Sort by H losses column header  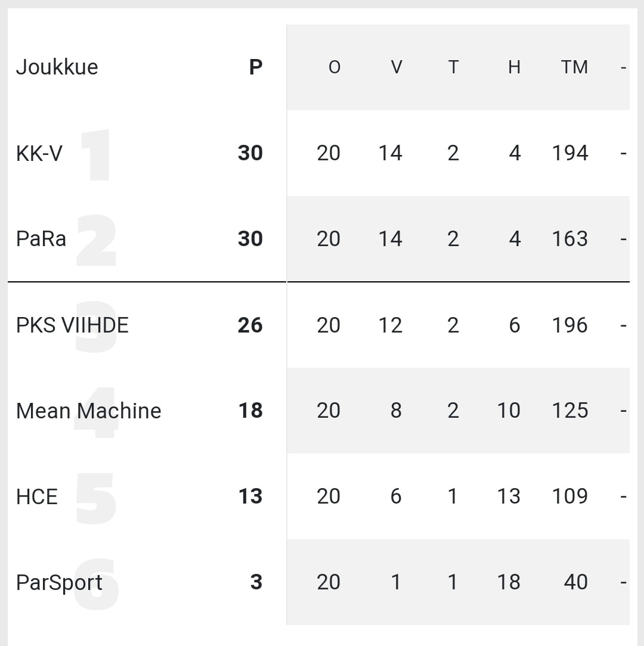click(x=514, y=67)
